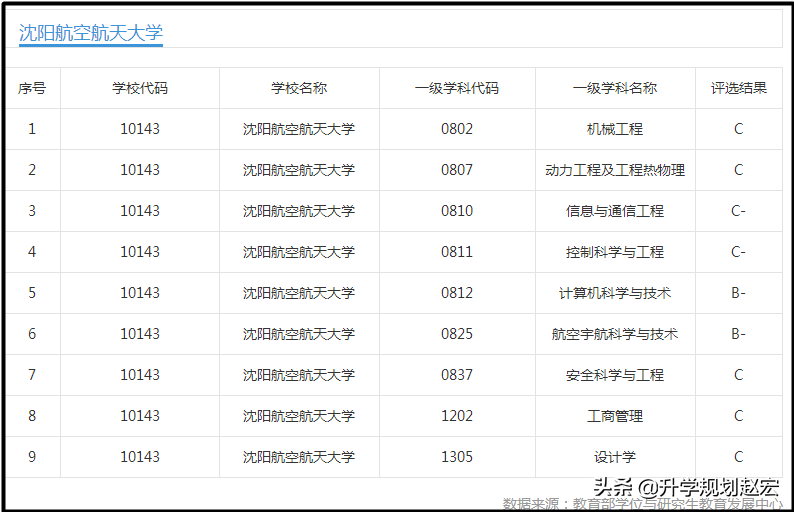Click the 信息与通信工程 subject cell
Image resolution: width=794 pixels, height=512 pixels.
click(615, 211)
